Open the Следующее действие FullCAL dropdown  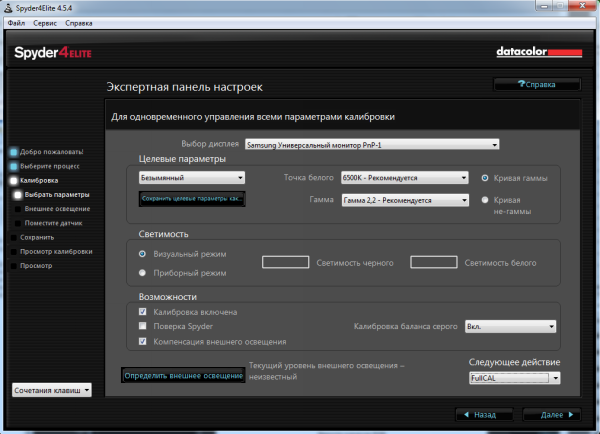514,378
